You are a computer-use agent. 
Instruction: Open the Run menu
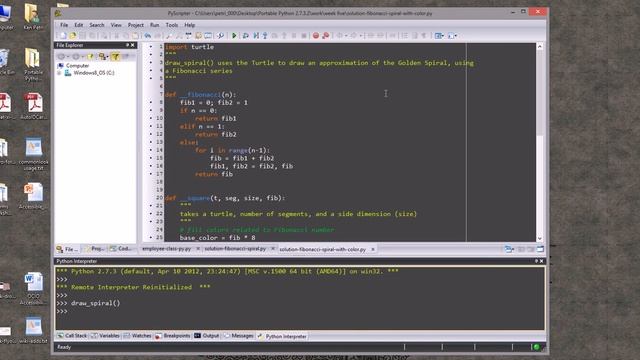(x=154, y=25)
